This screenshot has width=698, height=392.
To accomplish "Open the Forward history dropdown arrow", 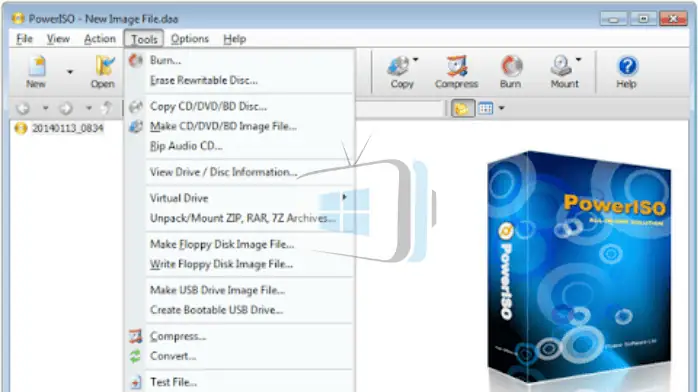I will click(89, 108).
